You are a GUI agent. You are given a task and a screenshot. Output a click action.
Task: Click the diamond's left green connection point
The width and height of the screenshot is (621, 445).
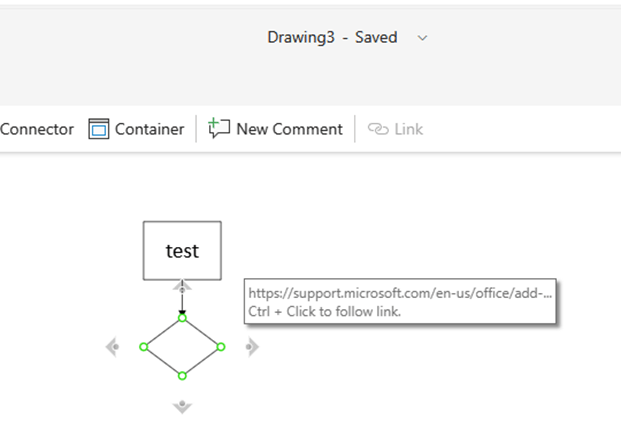click(143, 347)
